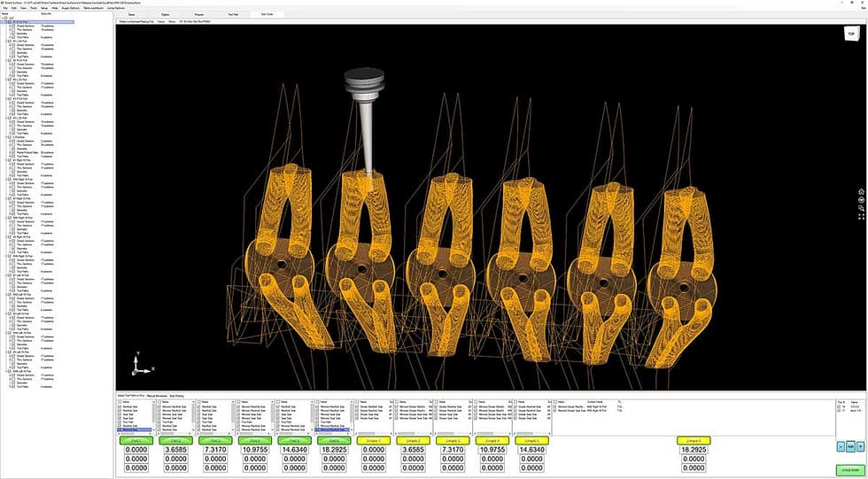Image resolution: width=868 pixels, height=479 pixels.
Task: Click the plus button beside the blue Add button
Action: click(x=860, y=446)
